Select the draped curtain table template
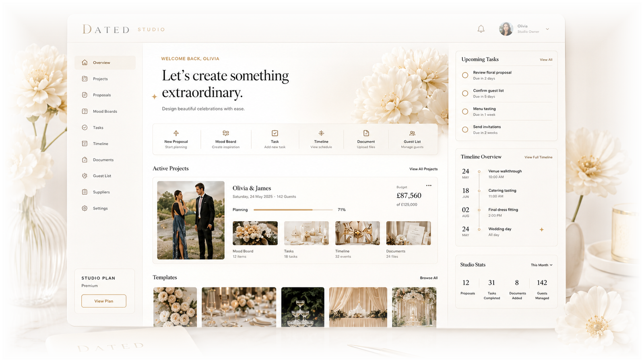Screen dimensions: 644x362 [x=358, y=307]
